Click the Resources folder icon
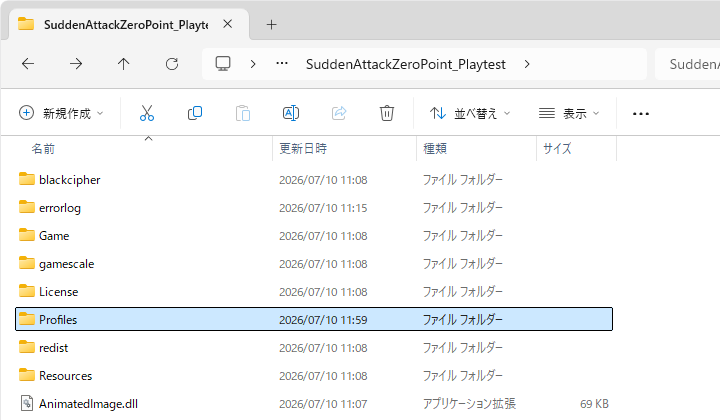720x420 pixels. pos(27,375)
